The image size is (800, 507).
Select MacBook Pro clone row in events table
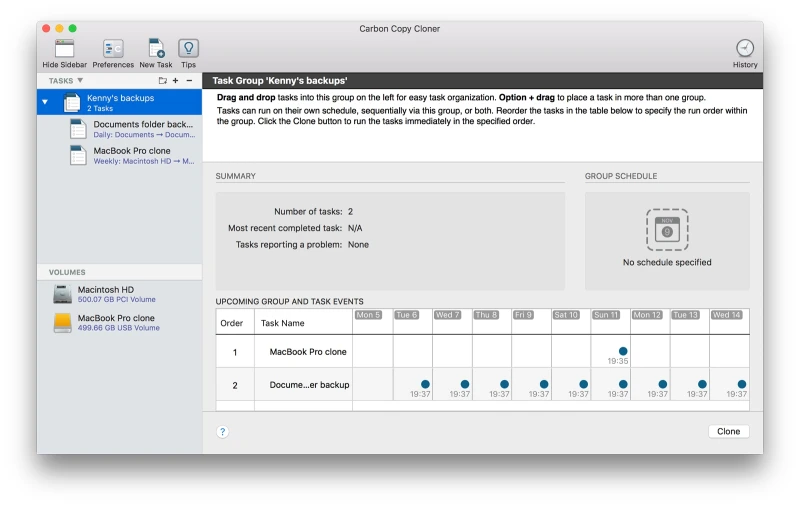click(x=307, y=352)
